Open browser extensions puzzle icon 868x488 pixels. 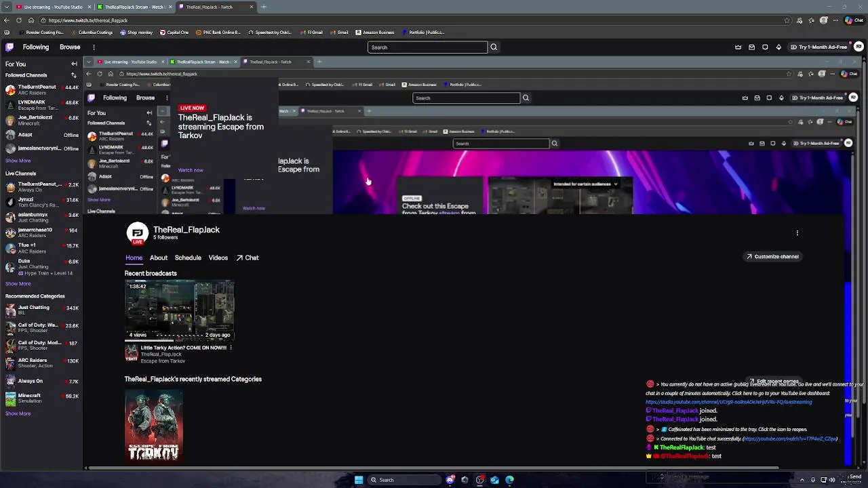click(x=800, y=20)
